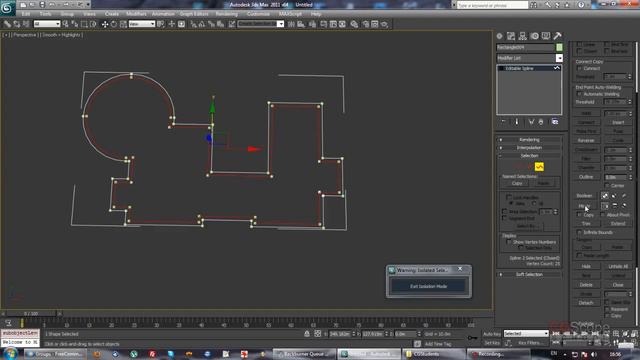Image resolution: width=640 pixels, height=360 pixels.
Task: Open the Help menu
Action: (316, 14)
